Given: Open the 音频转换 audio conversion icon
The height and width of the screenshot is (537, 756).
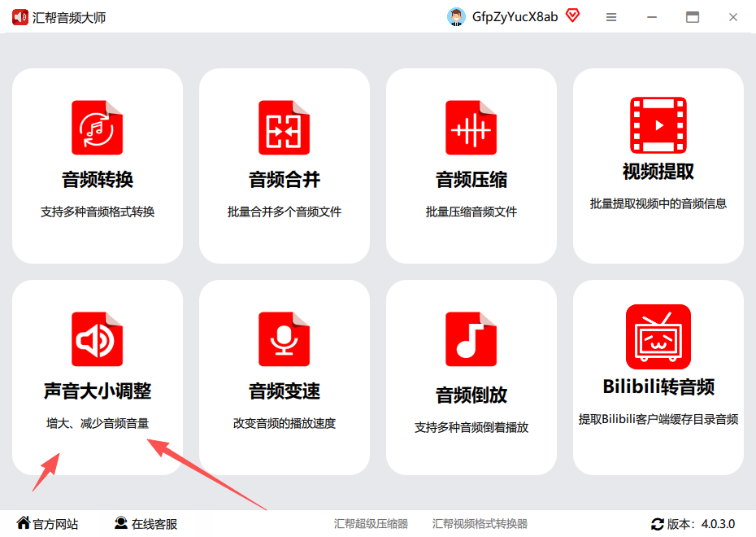Looking at the screenshot, I should (x=98, y=128).
